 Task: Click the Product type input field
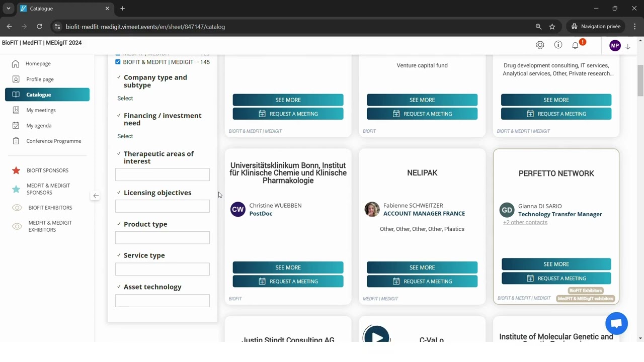click(163, 238)
